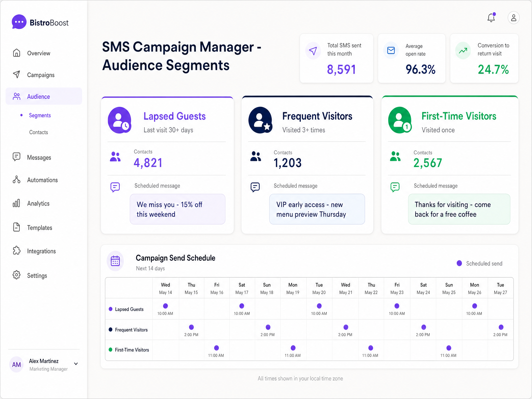This screenshot has width=532, height=399.
Task: Click the Frequent Visitors avatar with star
Action: [x=260, y=120]
